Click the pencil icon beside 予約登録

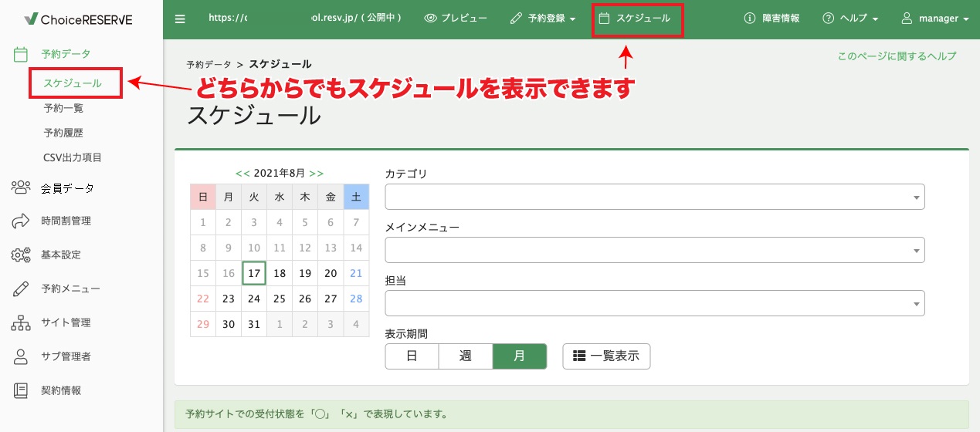pyautogui.click(x=517, y=19)
